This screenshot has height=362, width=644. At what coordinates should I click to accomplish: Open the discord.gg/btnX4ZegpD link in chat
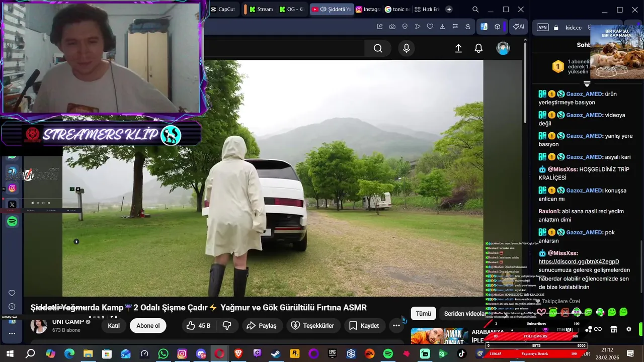pyautogui.click(x=579, y=261)
